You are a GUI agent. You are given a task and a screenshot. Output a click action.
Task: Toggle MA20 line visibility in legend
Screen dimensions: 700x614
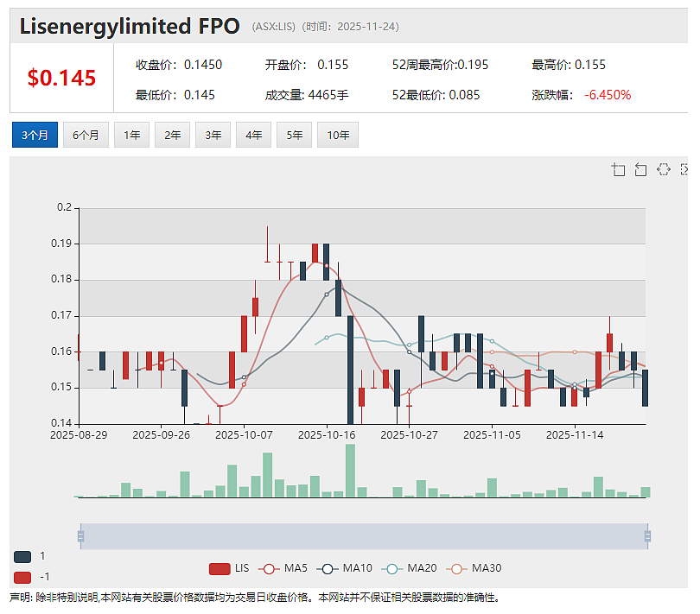(409, 568)
